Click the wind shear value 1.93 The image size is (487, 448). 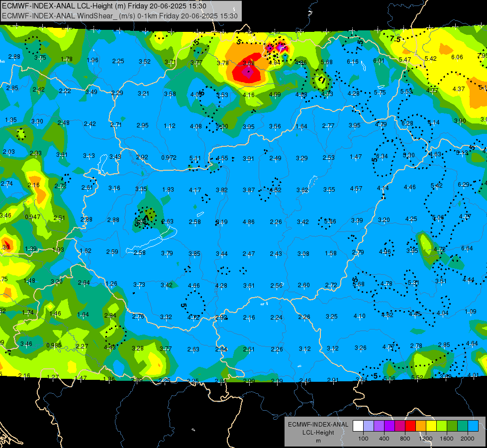[x=58, y=250]
